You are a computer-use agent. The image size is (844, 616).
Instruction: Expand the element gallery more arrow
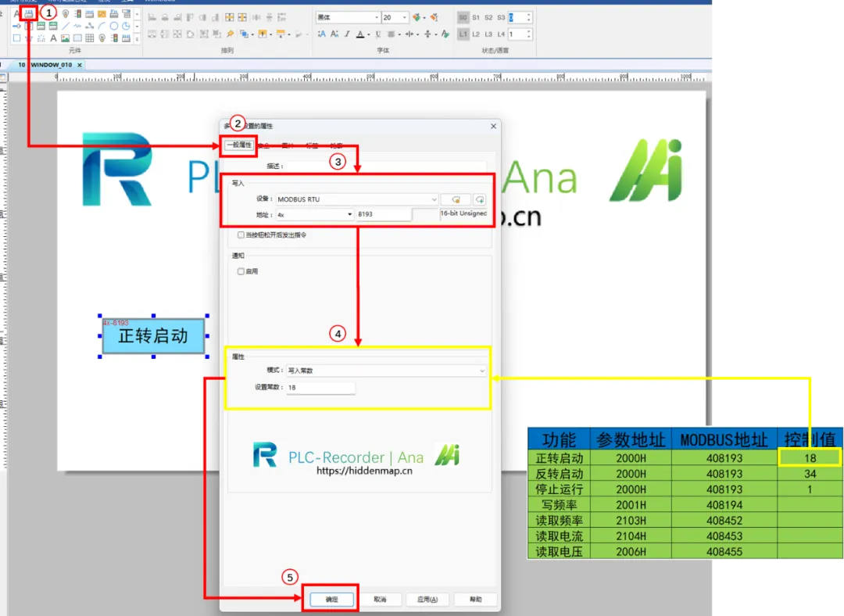[x=137, y=38]
